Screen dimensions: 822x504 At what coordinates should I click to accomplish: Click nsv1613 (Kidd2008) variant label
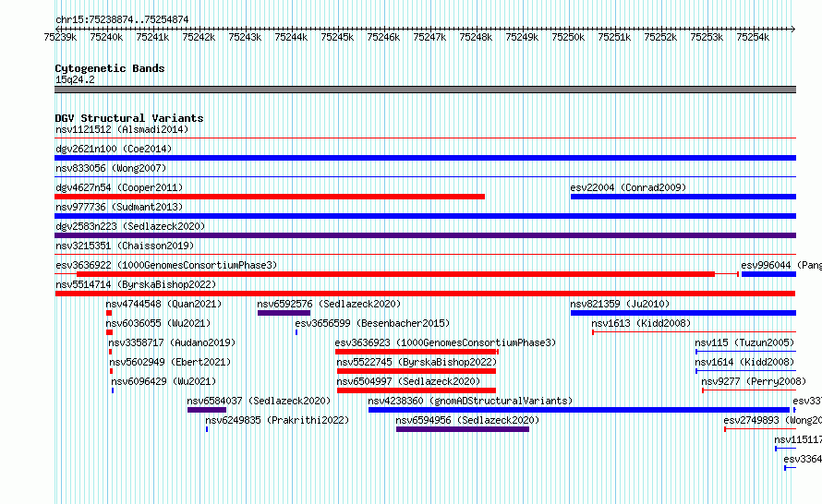641,323
